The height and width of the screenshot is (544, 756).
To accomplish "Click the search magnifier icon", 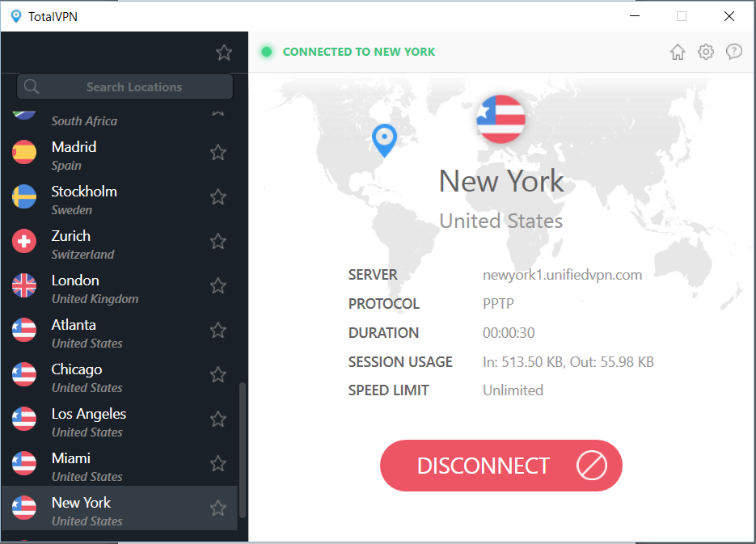I will pyautogui.click(x=32, y=86).
